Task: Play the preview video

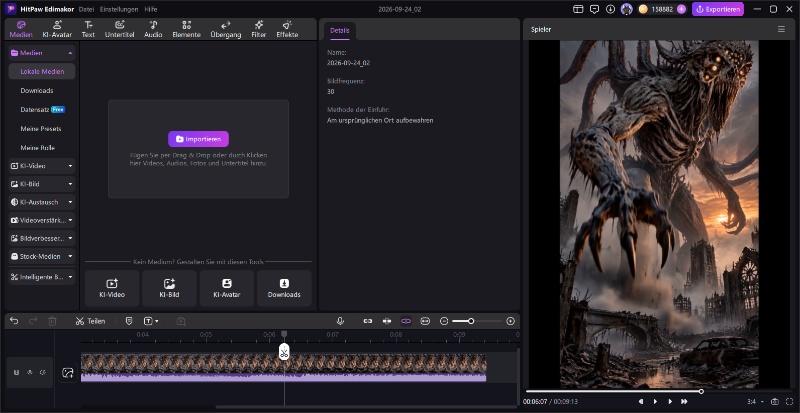Action: click(x=655, y=402)
